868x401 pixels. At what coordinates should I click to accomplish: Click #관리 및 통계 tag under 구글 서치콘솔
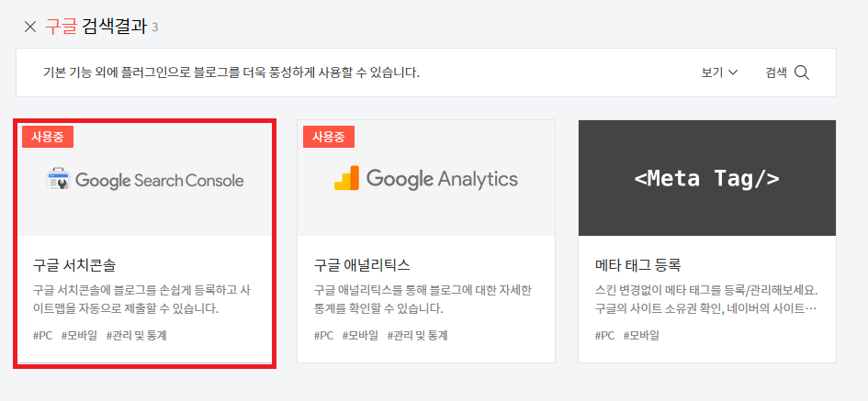(x=136, y=335)
